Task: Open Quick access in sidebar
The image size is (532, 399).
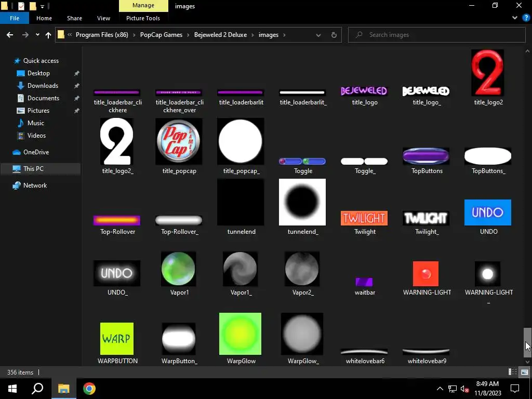Action: tap(41, 61)
